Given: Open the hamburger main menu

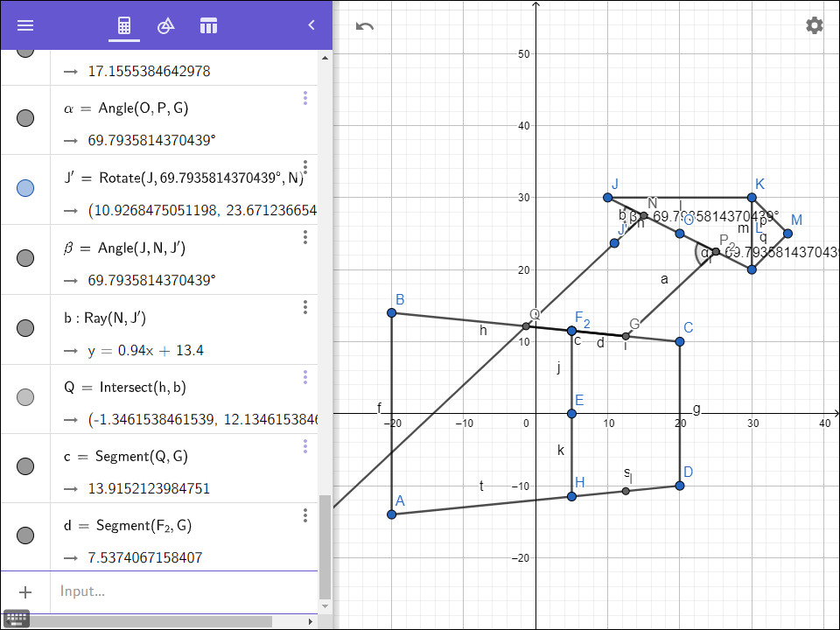Looking at the screenshot, I should [25, 25].
